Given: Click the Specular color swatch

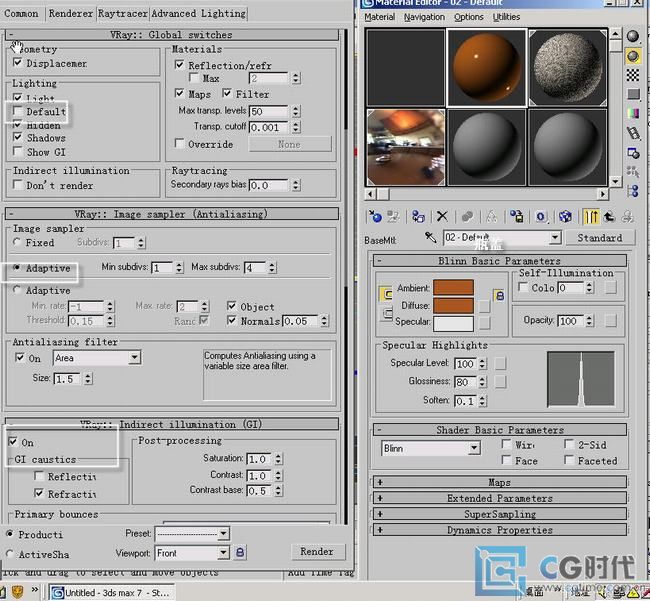Looking at the screenshot, I should (x=453, y=323).
